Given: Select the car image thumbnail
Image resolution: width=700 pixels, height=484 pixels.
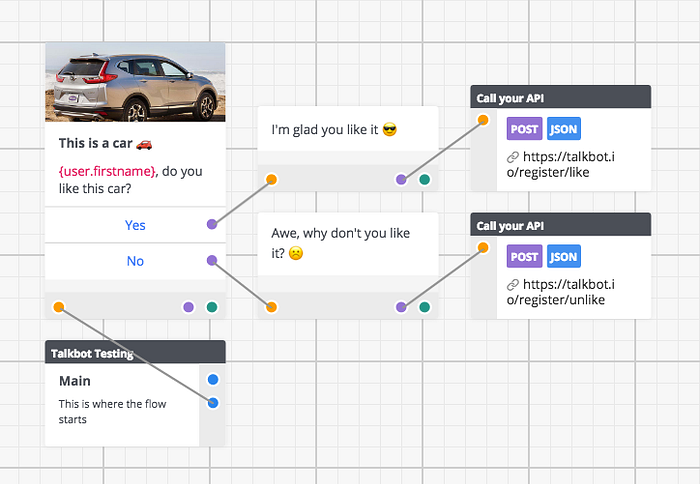Looking at the screenshot, I should click(135, 82).
